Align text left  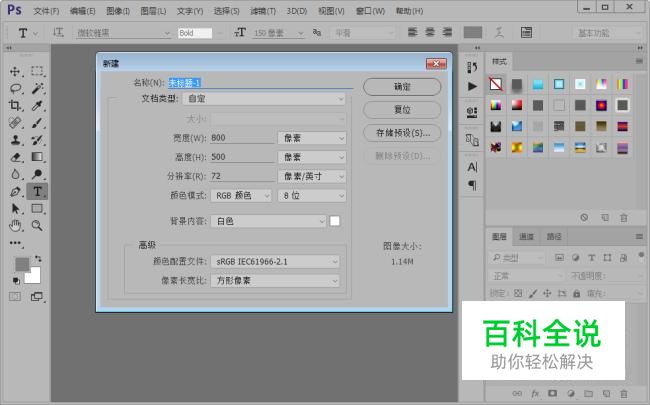pyautogui.click(x=412, y=32)
